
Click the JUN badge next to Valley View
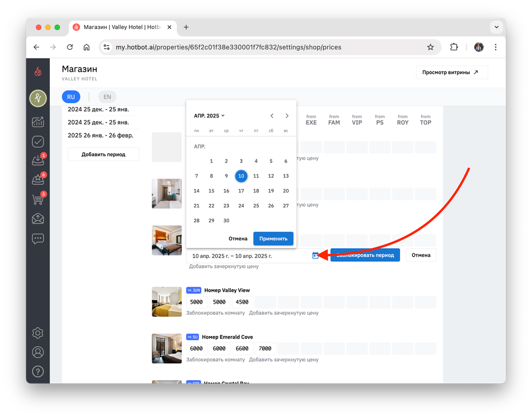(194, 290)
